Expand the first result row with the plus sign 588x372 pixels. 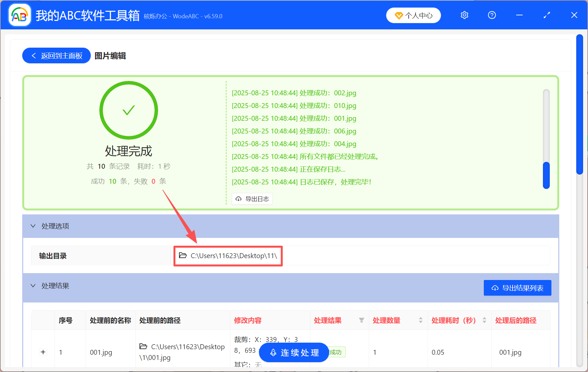click(x=43, y=352)
